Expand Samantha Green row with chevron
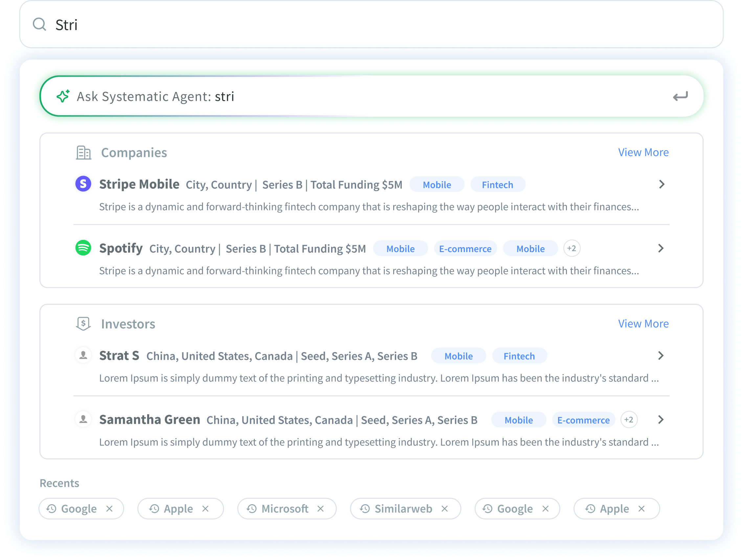Image resolution: width=743 pixels, height=560 pixels. click(661, 420)
